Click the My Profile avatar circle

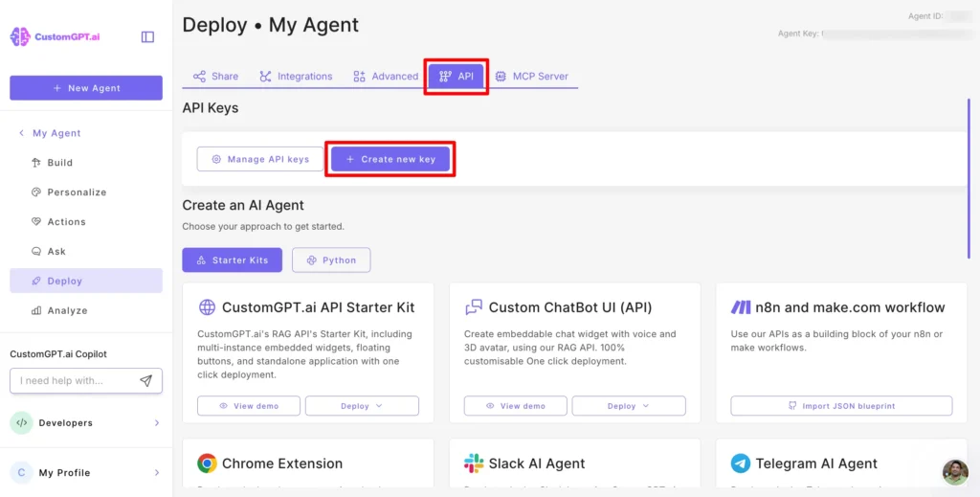tap(21, 473)
